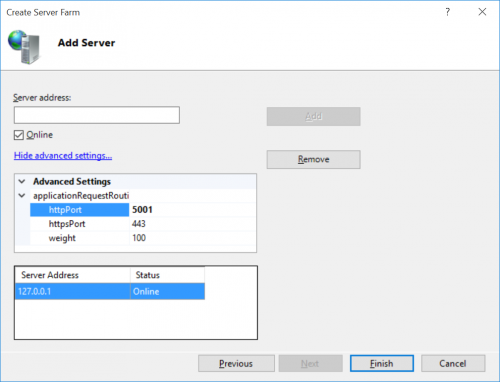This screenshot has height=382, width=500.
Task: Click the applicationRequestRouti group label
Action: pos(81,196)
